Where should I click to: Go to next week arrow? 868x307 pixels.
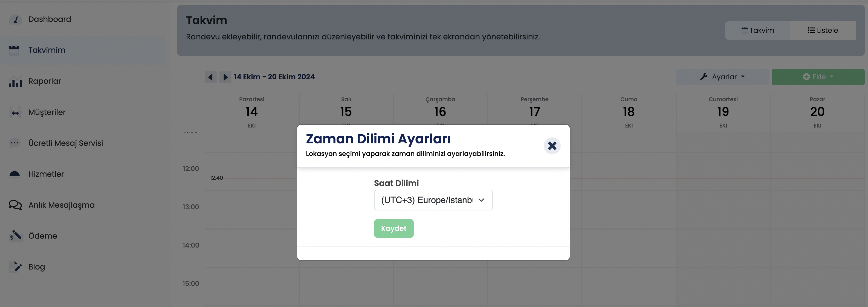pyautogui.click(x=225, y=77)
